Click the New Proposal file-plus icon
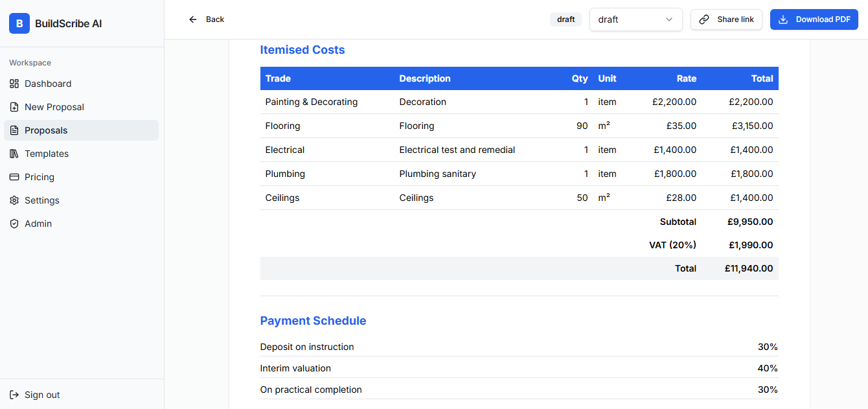 click(x=14, y=107)
